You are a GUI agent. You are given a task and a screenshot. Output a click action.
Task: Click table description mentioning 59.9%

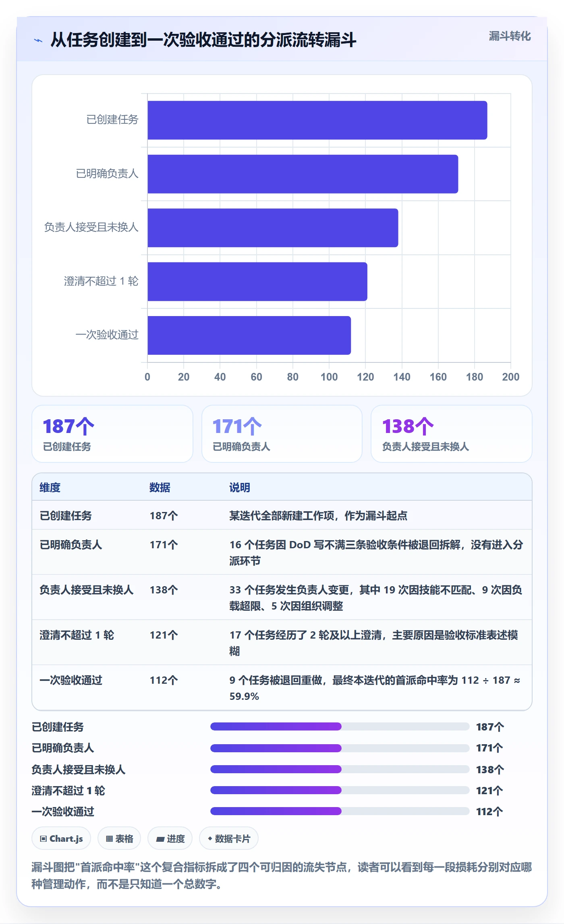point(375,688)
